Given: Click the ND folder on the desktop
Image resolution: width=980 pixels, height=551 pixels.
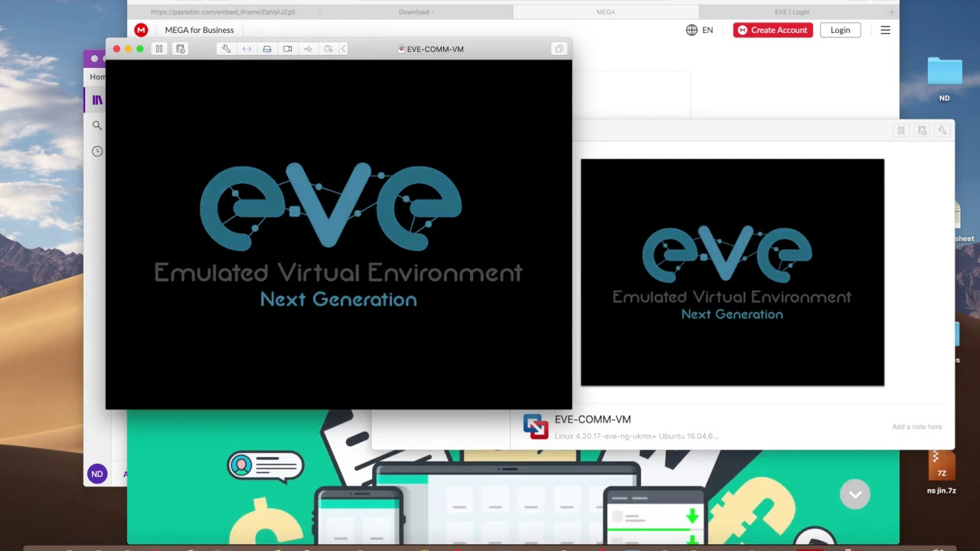Looking at the screenshot, I should click(x=945, y=80).
